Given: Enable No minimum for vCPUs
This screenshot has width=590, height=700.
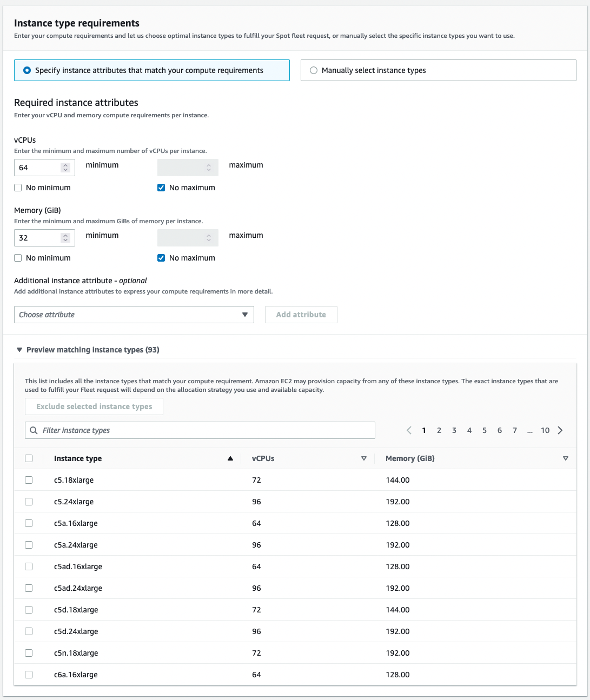Looking at the screenshot, I should tap(17, 187).
